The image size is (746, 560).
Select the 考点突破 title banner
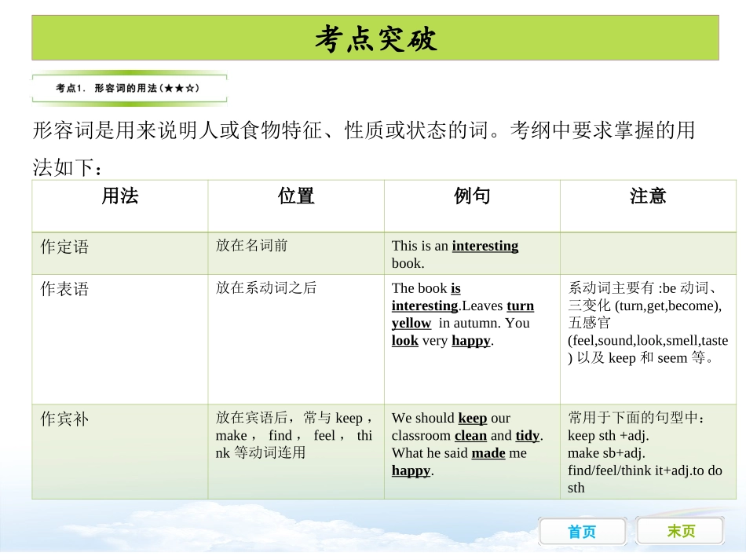pos(375,38)
